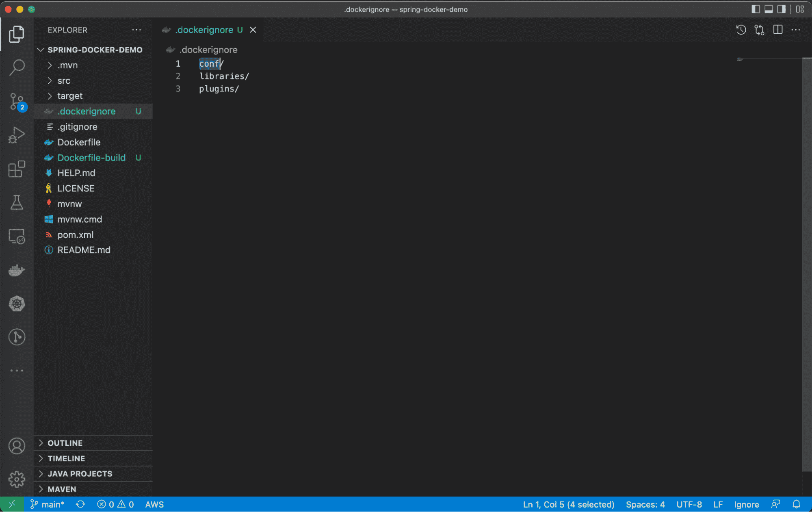The image size is (812, 512).
Task: Open the Extensions view
Action: [17, 169]
